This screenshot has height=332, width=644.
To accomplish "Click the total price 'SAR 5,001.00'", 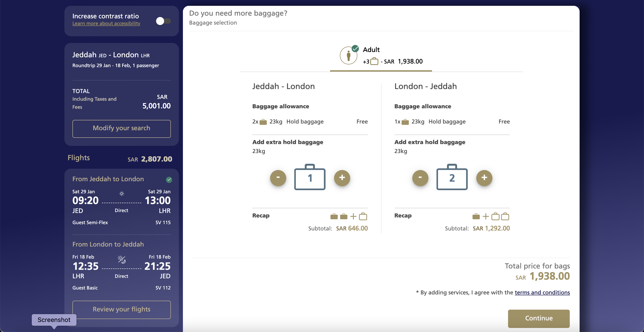I will click(x=157, y=102).
